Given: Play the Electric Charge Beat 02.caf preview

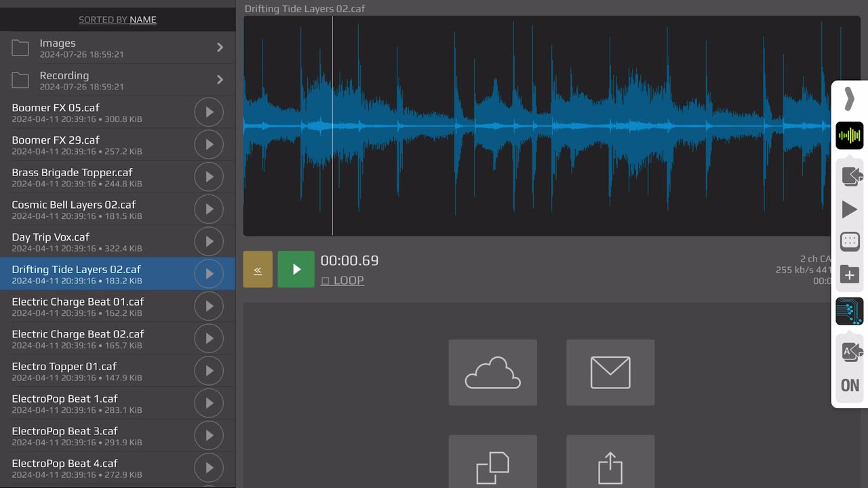Looking at the screenshot, I should (x=209, y=338).
